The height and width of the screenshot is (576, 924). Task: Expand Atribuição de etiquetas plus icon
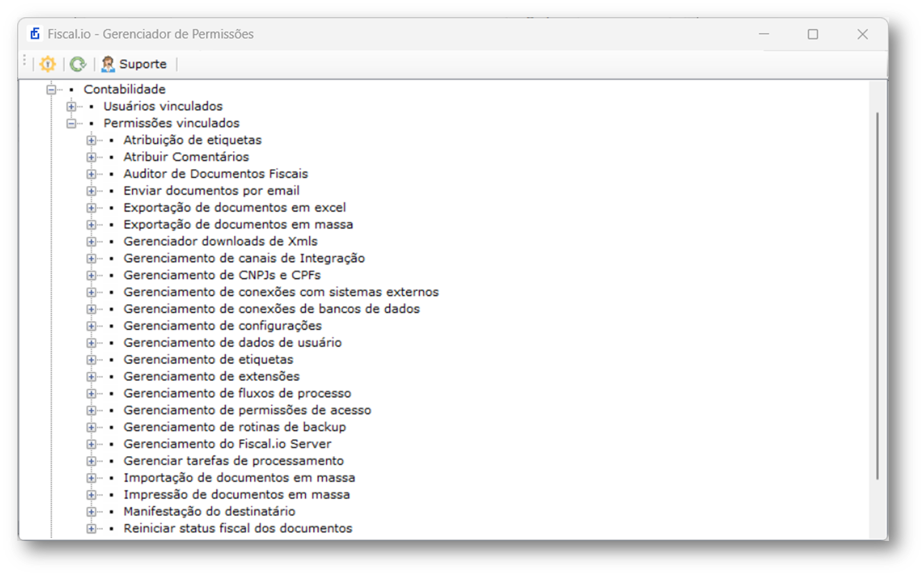tap(91, 140)
